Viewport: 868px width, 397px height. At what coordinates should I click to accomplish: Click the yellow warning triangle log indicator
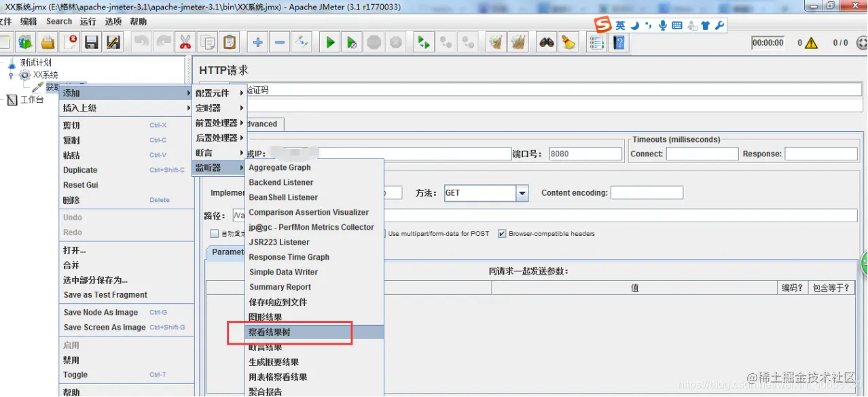(812, 42)
